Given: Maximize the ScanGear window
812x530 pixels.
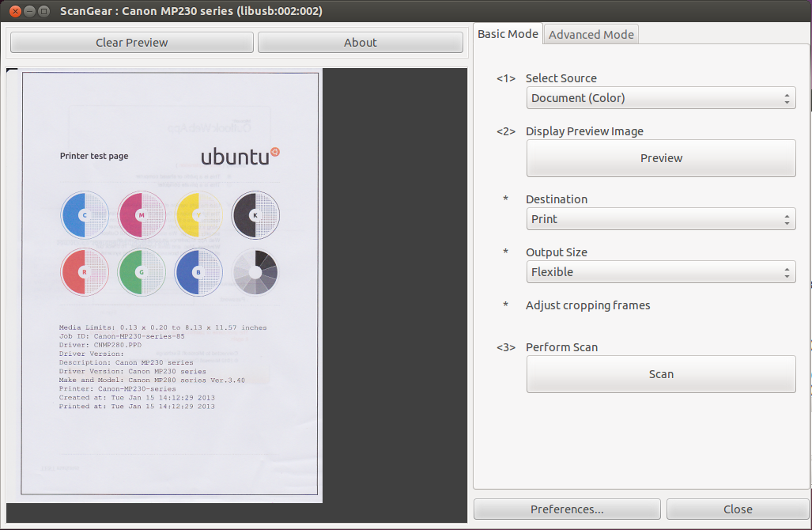Looking at the screenshot, I should (x=44, y=11).
